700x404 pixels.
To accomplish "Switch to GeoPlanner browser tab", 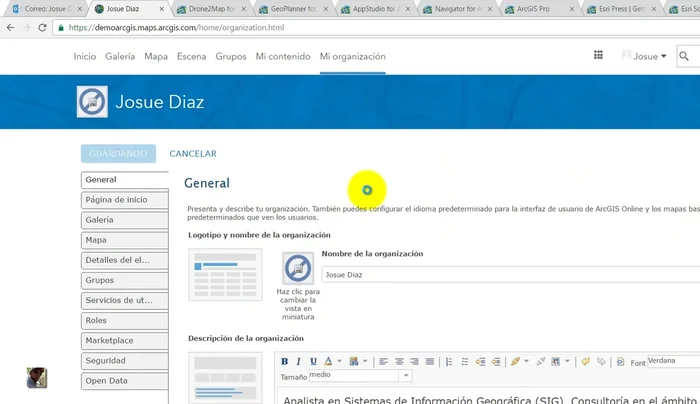I will [x=293, y=9].
